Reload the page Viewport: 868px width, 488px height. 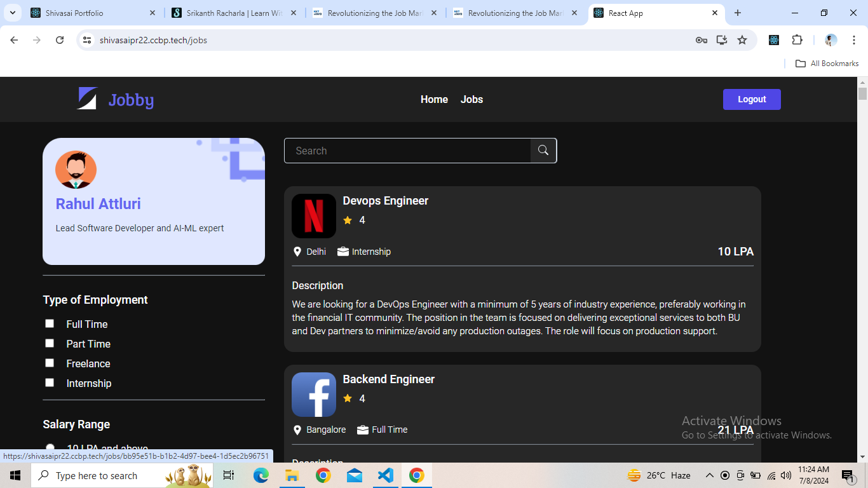coord(60,40)
